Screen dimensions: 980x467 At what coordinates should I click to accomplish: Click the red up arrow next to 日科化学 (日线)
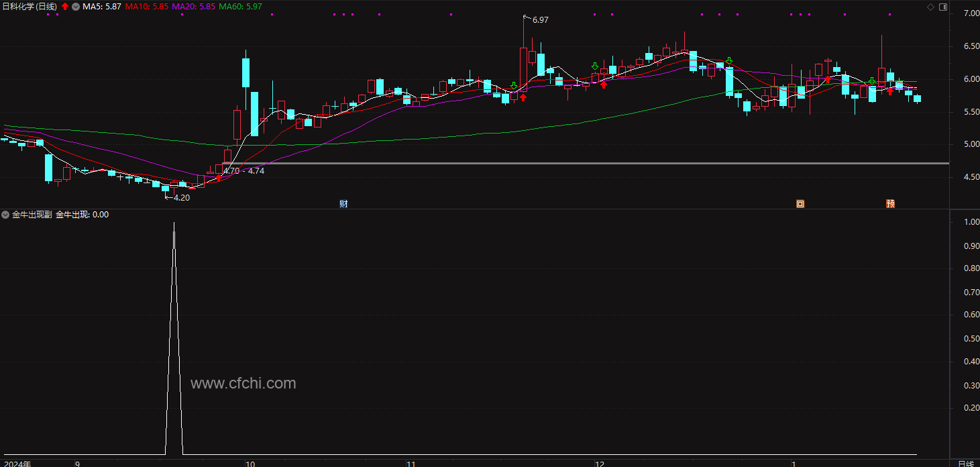(65, 7)
